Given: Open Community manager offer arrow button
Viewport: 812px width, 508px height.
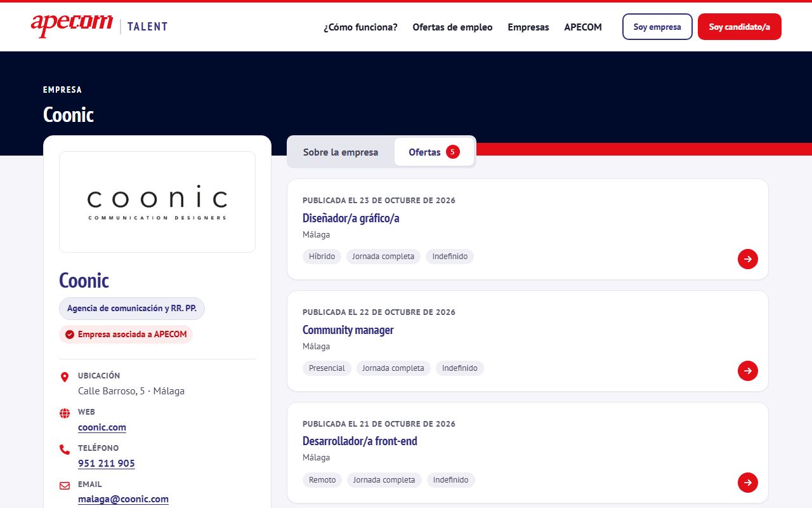Looking at the screenshot, I should pyautogui.click(x=748, y=371).
